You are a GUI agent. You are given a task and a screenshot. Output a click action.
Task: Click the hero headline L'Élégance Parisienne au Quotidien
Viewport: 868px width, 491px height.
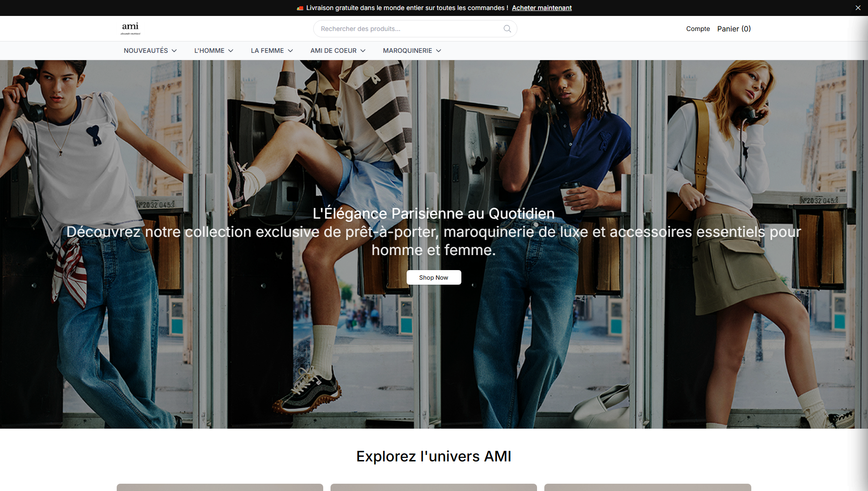[x=434, y=213]
